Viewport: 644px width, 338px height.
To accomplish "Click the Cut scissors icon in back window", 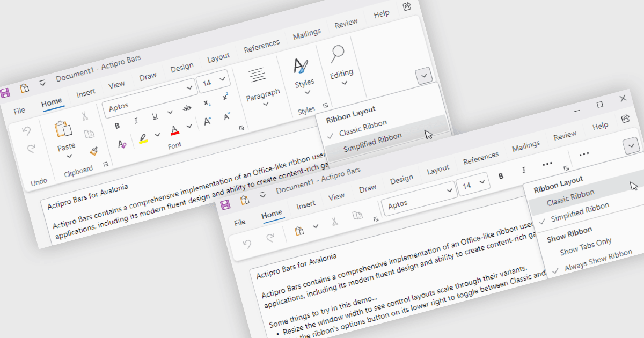I will coord(84,115).
